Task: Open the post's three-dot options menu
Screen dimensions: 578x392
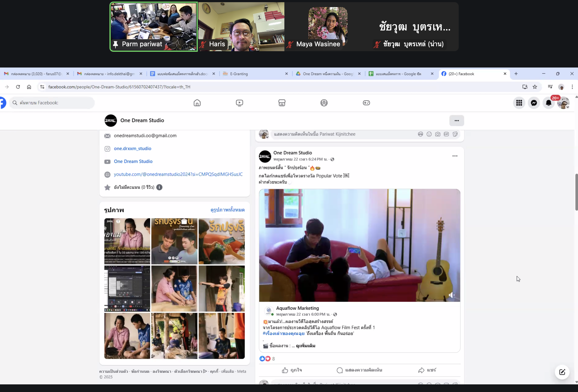Action: pos(455,156)
